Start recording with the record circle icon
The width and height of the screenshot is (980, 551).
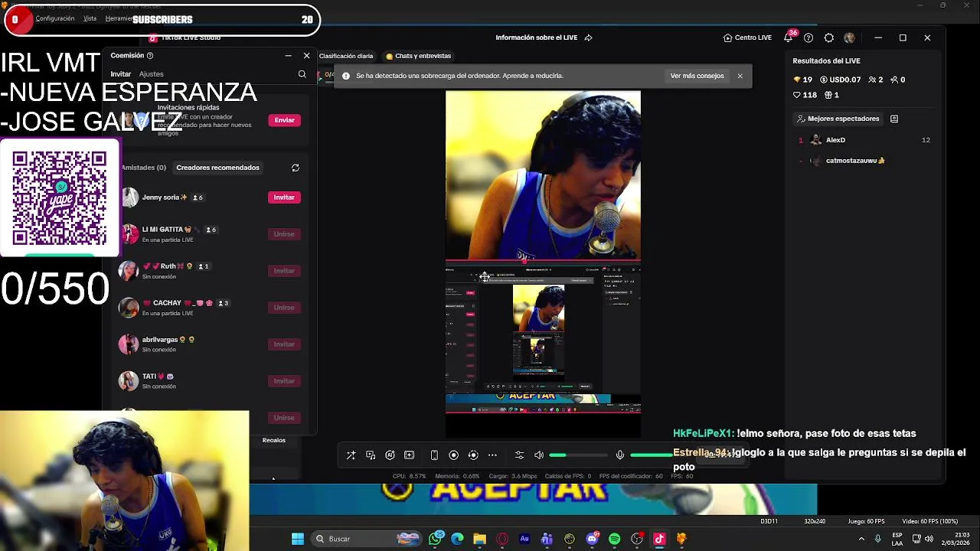(453, 455)
